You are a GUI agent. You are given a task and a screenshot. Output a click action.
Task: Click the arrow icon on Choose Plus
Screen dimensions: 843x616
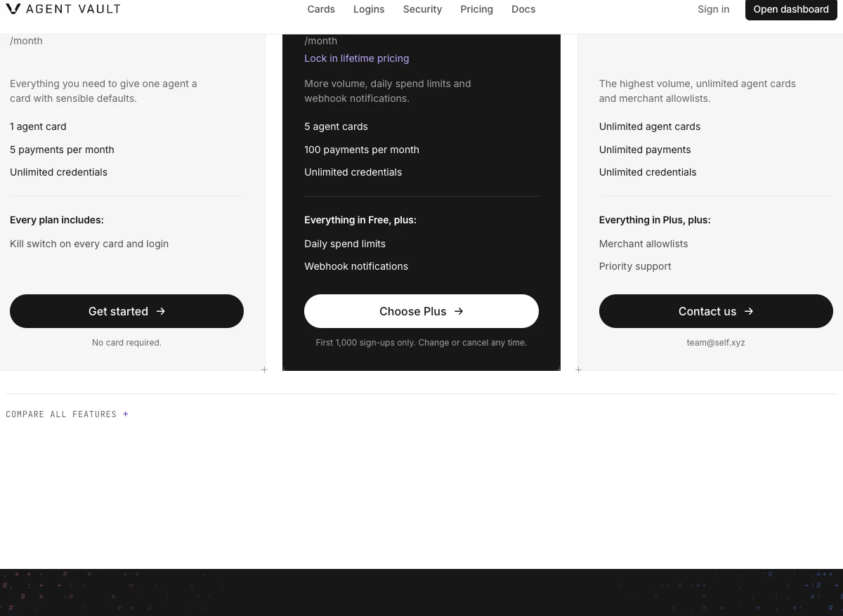point(459,311)
